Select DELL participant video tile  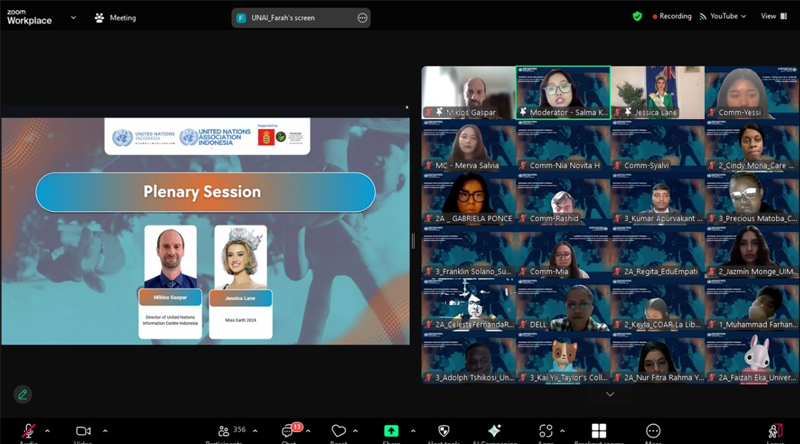563,305
